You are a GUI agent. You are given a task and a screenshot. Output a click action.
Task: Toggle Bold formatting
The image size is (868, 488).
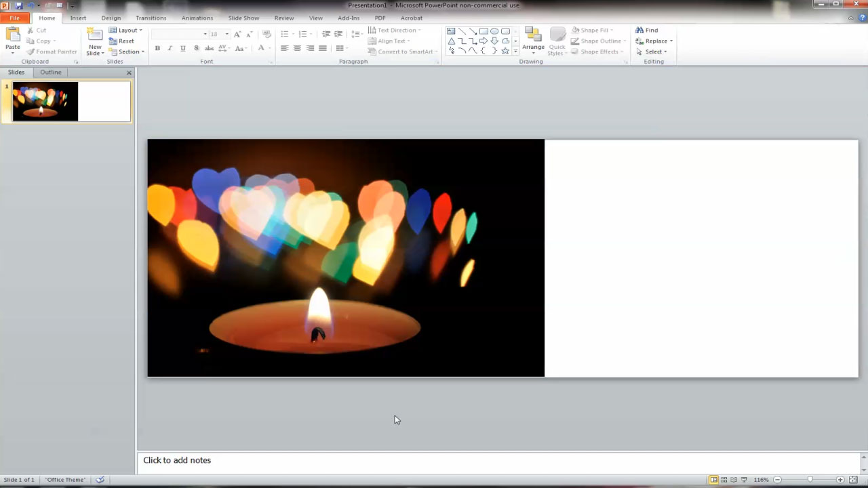coord(157,48)
